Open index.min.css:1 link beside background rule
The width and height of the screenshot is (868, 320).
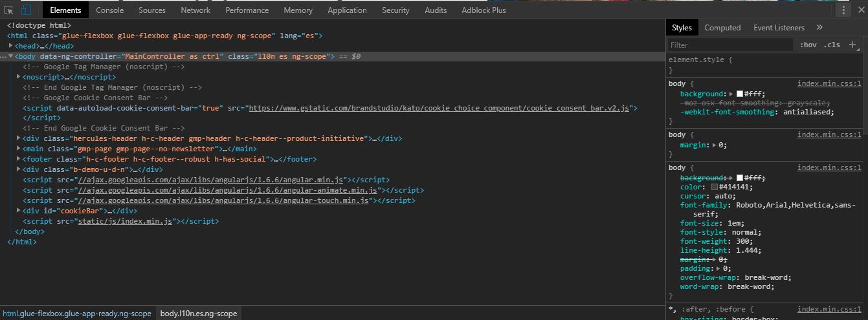829,83
